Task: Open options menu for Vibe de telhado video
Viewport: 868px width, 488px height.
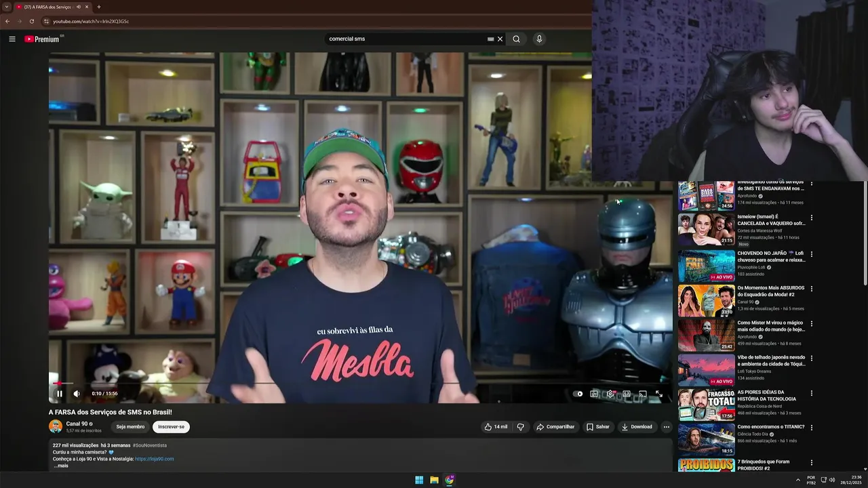Action: click(x=811, y=359)
